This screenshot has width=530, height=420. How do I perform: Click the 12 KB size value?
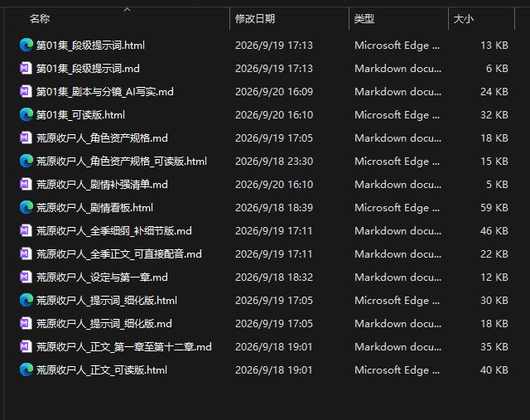pyautogui.click(x=494, y=277)
